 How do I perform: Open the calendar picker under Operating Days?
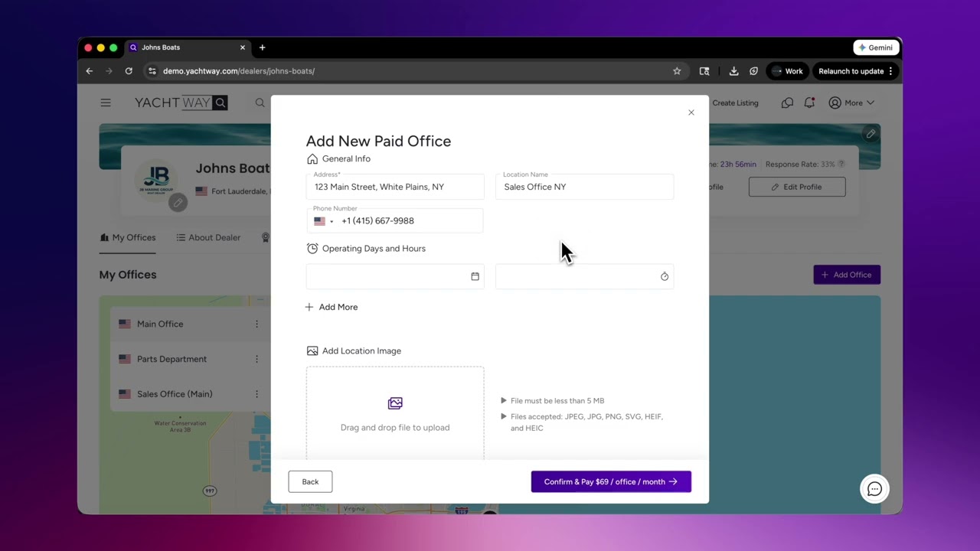(x=475, y=276)
